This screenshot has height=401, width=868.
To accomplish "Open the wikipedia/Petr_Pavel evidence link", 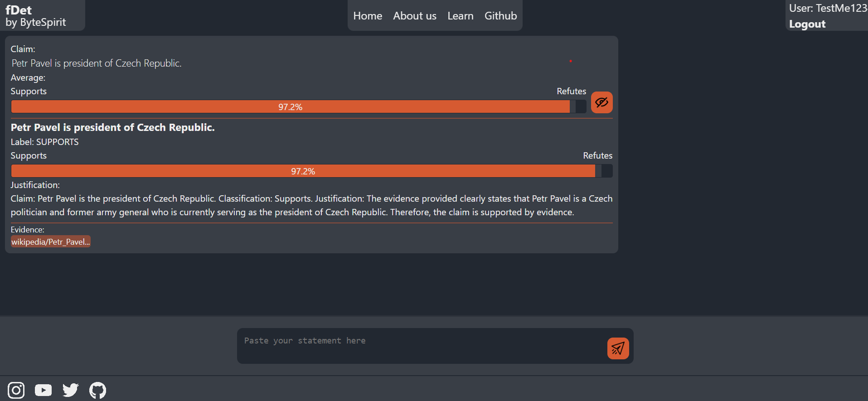I will coord(51,242).
